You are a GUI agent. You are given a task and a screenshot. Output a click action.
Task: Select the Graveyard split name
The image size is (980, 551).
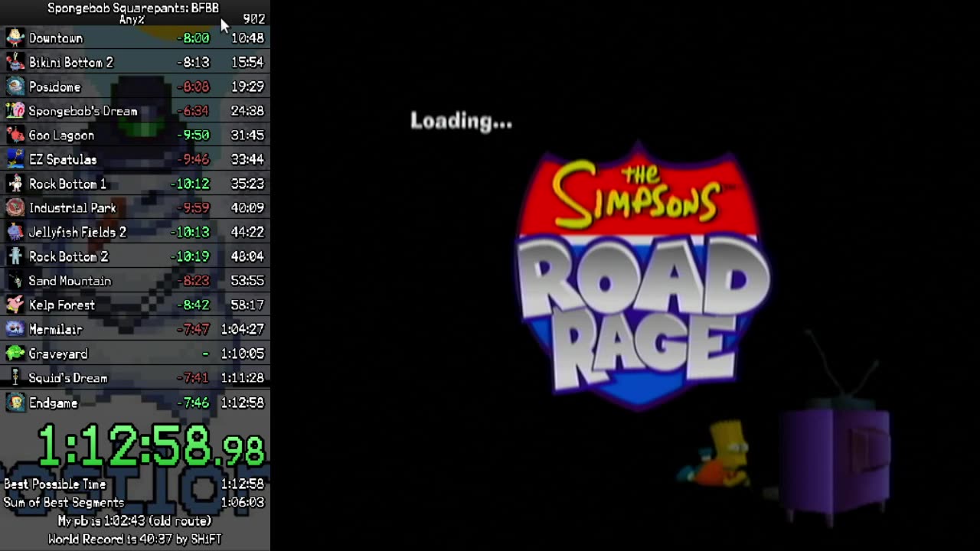(58, 354)
